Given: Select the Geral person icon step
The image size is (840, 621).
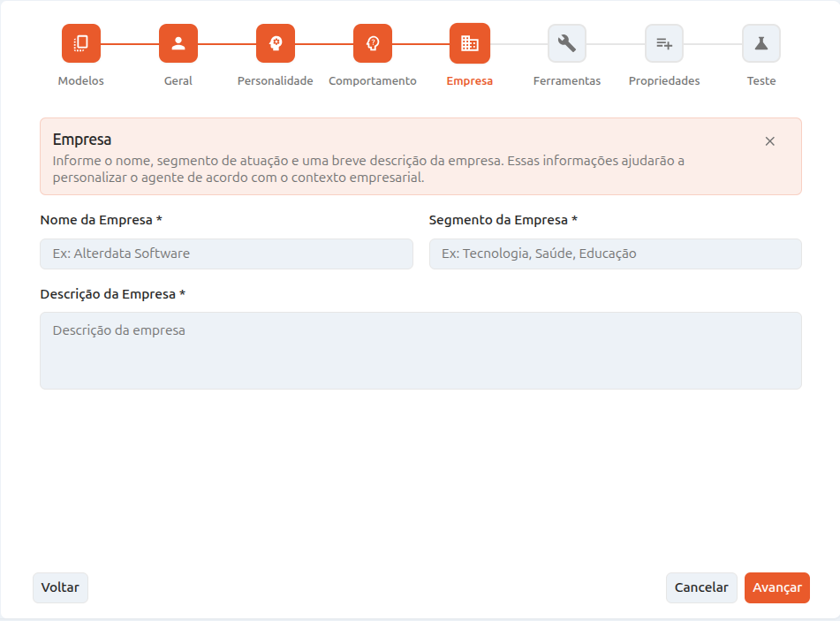Looking at the screenshot, I should pyautogui.click(x=178, y=43).
